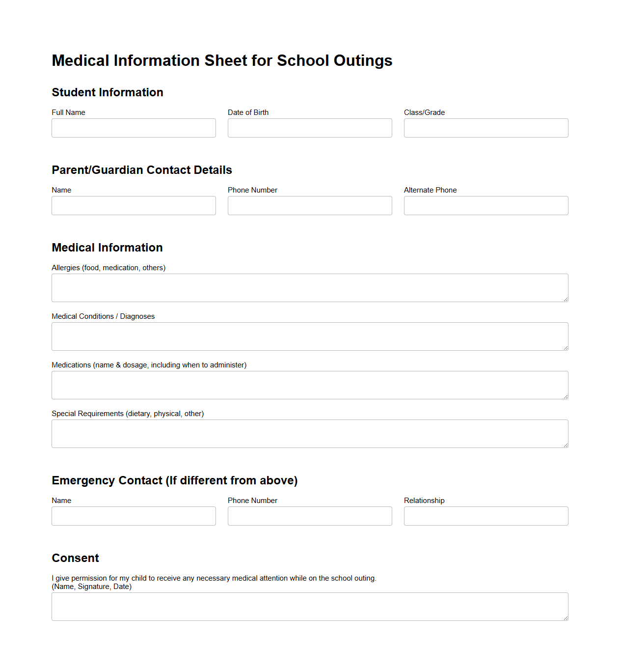620x672 pixels.
Task: Click the Relationship input box
Action: [485, 516]
